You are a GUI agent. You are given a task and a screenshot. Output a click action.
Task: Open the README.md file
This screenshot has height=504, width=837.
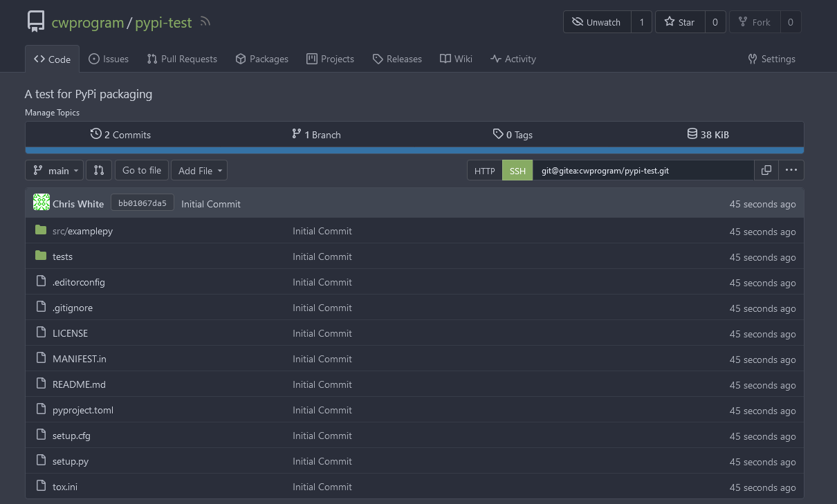[x=79, y=384]
